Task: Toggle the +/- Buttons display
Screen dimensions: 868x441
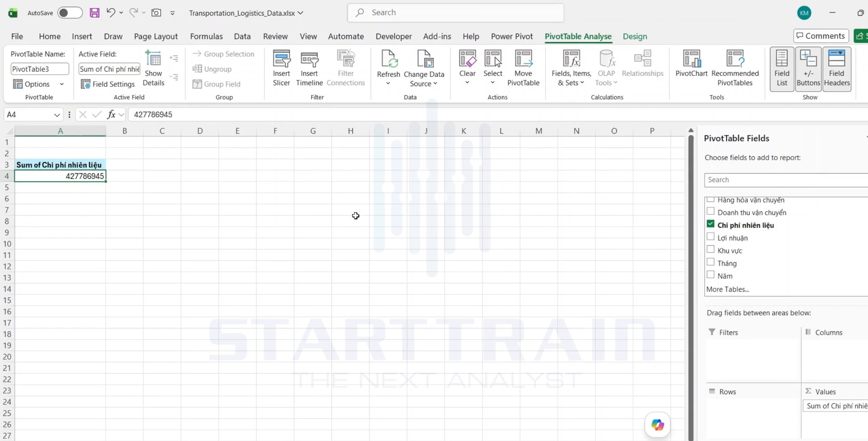Action: pos(808,69)
